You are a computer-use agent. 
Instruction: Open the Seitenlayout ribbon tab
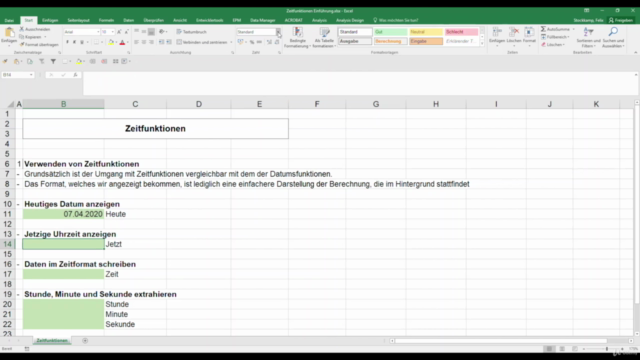point(78,20)
